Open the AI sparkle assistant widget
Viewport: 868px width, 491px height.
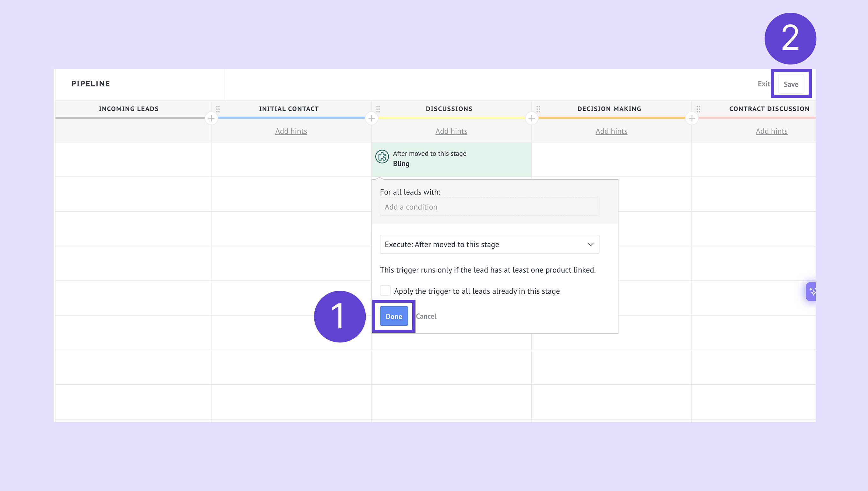(811, 292)
